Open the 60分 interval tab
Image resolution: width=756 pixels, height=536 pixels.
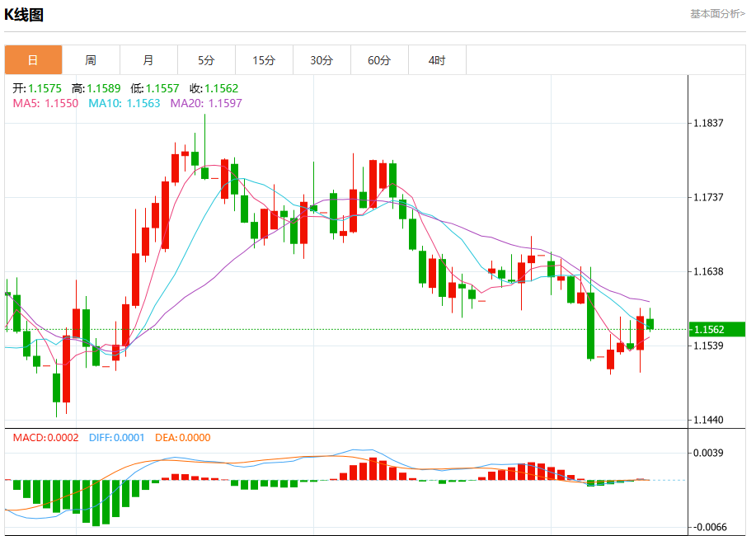pyautogui.click(x=379, y=60)
